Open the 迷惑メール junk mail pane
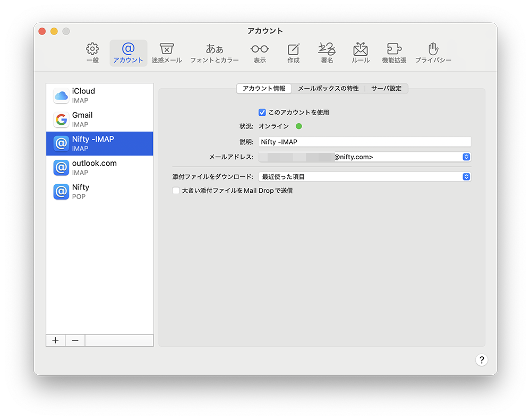The image size is (531, 420). click(166, 53)
